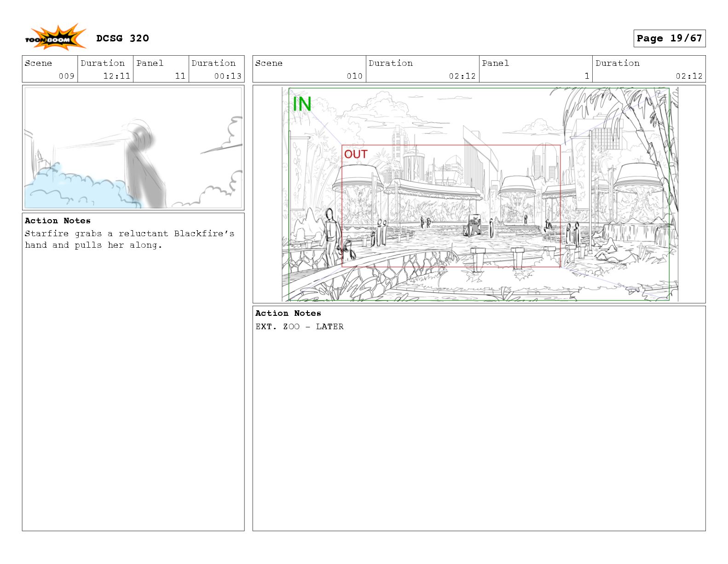Viewport: 728px width, 564px height.
Task: Click the green IN camera label
Action: (x=302, y=104)
